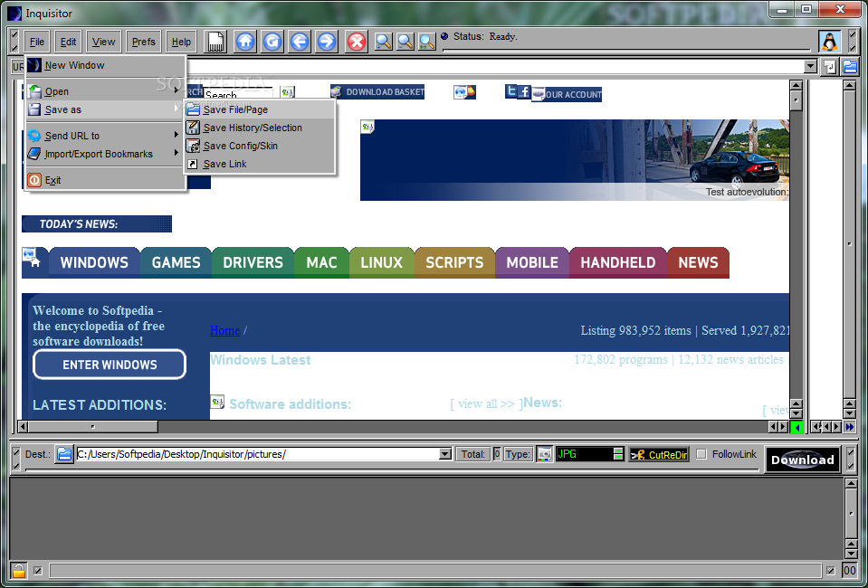Image resolution: width=868 pixels, height=588 pixels.
Task: Choose Save History/Selection
Action: click(260, 128)
